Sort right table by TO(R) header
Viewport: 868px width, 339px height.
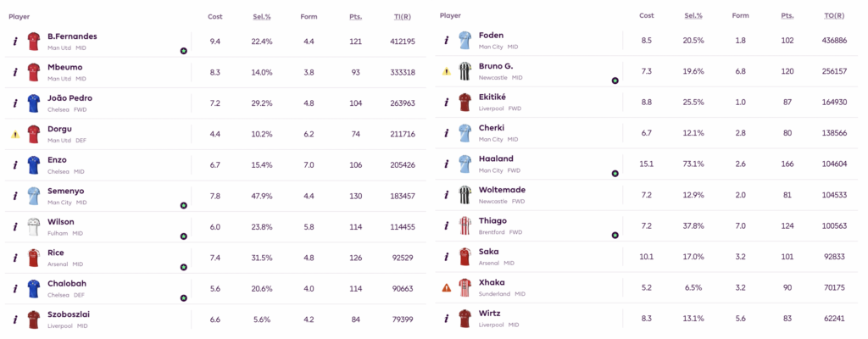pyautogui.click(x=834, y=16)
